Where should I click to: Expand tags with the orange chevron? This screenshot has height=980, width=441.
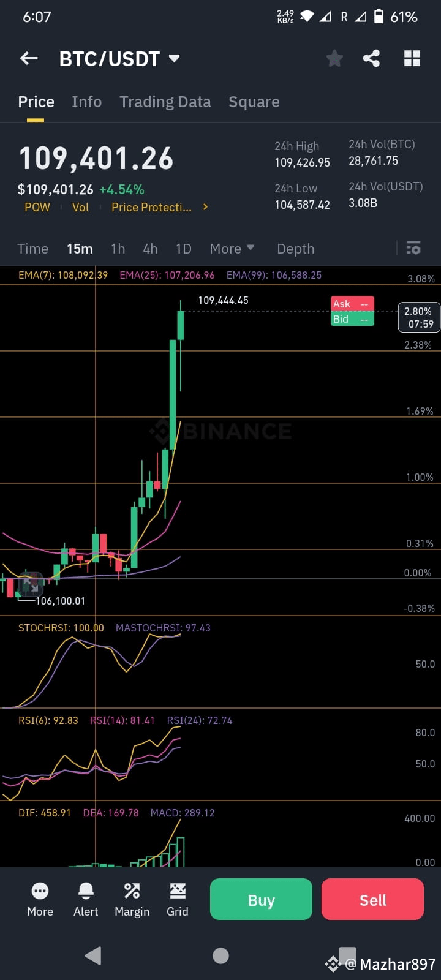pyautogui.click(x=205, y=207)
